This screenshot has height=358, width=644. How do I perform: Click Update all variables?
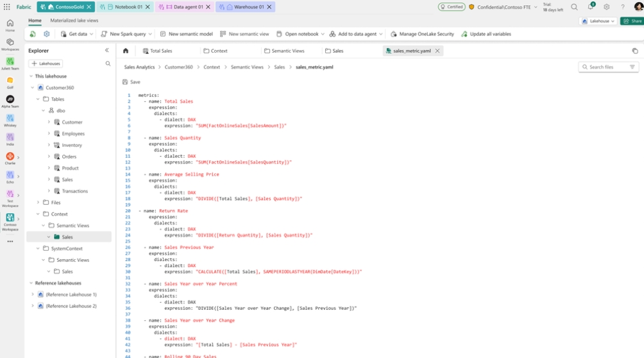pyautogui.click(x=486, y=34)
